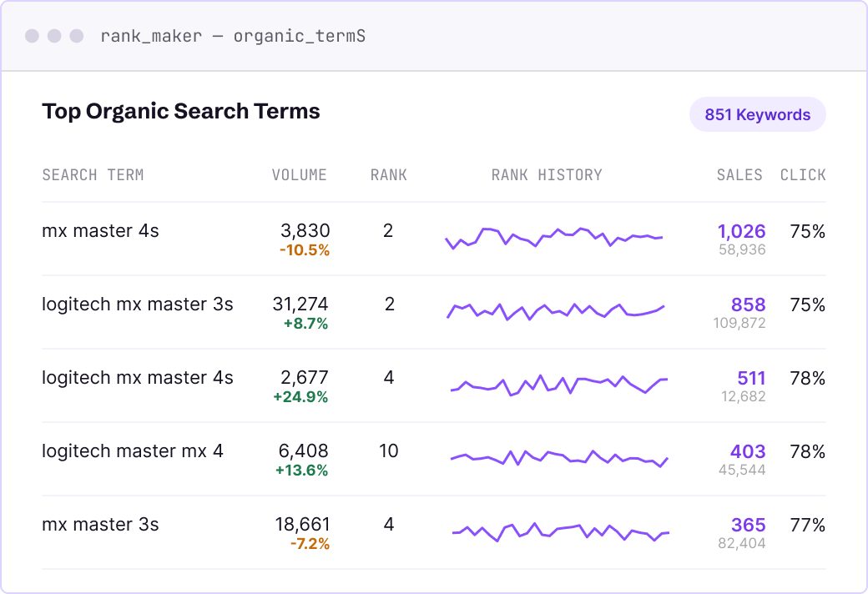Screen dimensions: 868x594
Task: Click sales figure 1,026
Action: tap(741, 231)
